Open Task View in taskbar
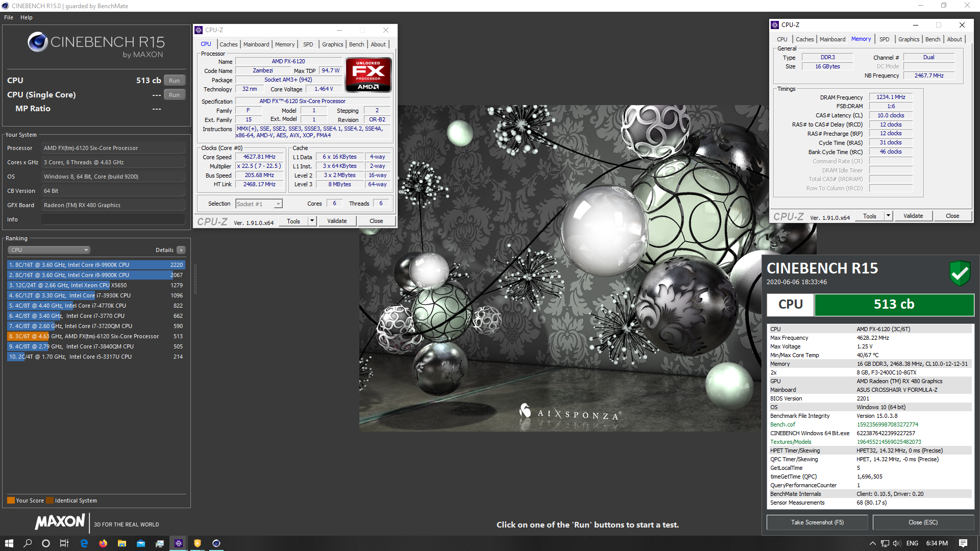980x551 pixels. pyautogui.click(x=64, y=543)
